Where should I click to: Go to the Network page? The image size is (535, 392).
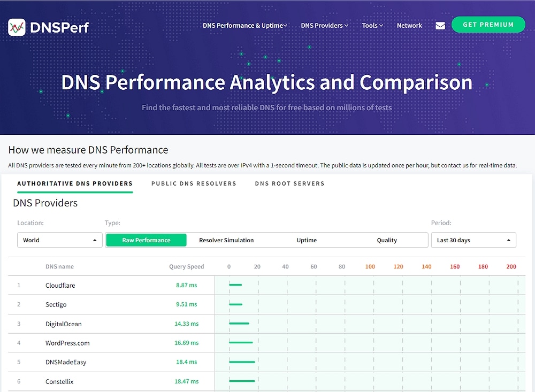pos(409,26)
